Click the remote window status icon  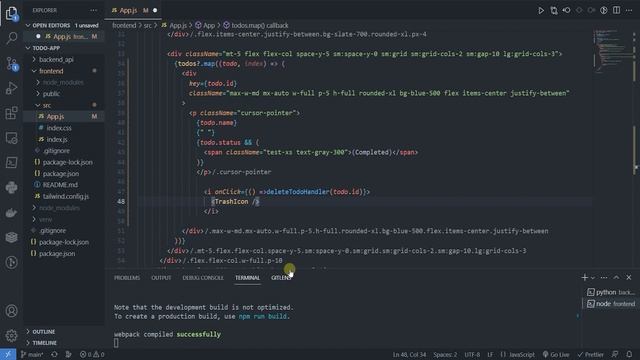click(8, 354)
